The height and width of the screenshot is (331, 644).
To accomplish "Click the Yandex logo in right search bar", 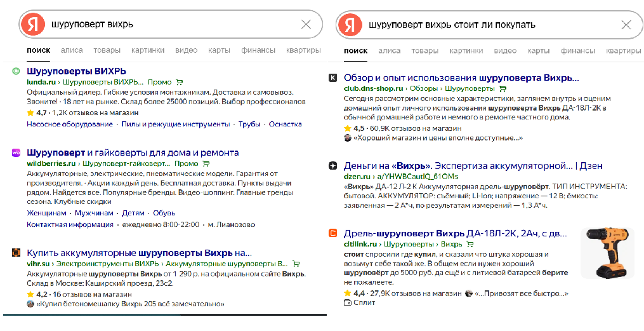I will click(350, 25).
